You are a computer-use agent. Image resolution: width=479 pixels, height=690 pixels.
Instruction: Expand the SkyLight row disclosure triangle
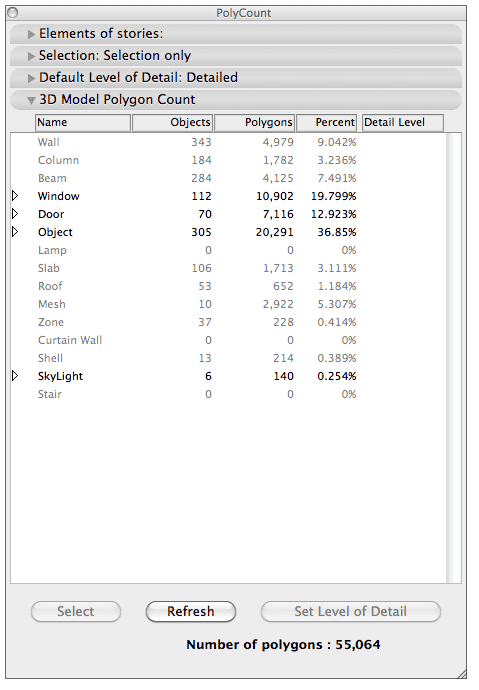coord(15,375)
